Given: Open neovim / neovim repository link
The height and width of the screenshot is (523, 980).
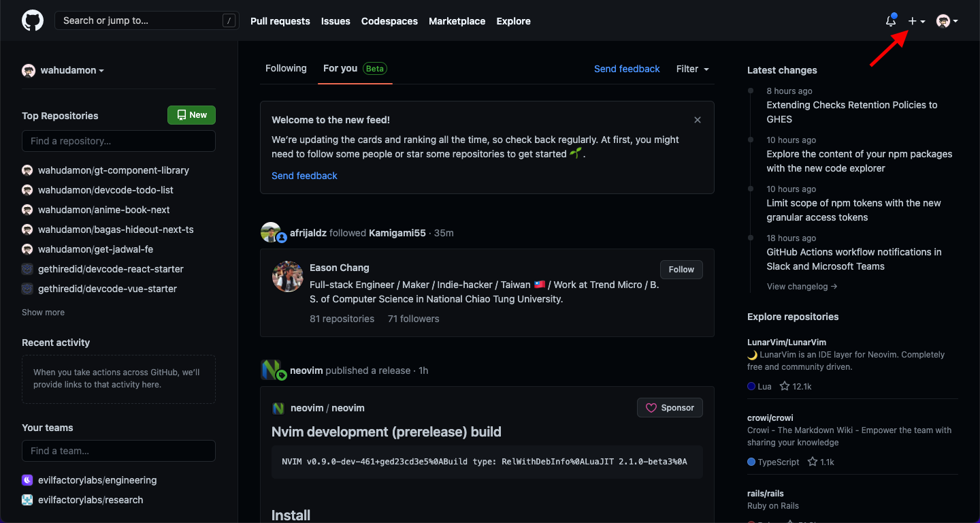Looking at the screenshot, I should 327,408.
